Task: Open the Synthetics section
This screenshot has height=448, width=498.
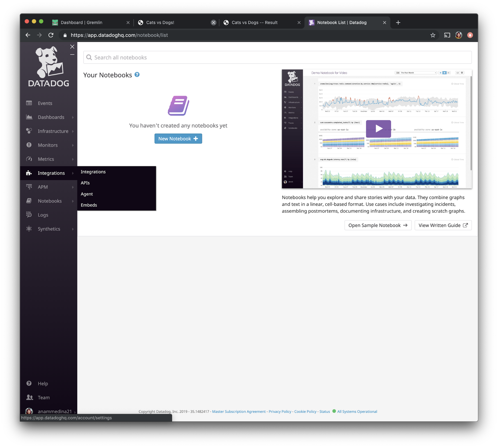Action: click(x=49, y=229)
